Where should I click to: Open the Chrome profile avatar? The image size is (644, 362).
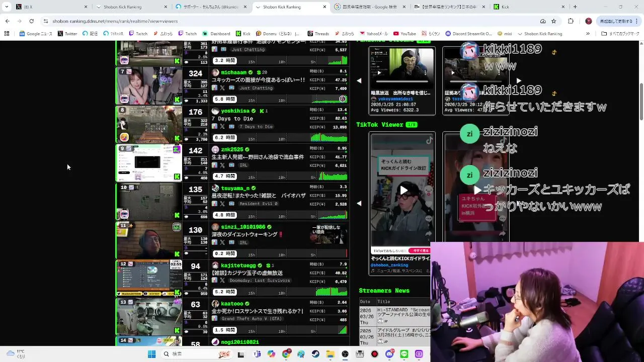[x=589, y=21]
